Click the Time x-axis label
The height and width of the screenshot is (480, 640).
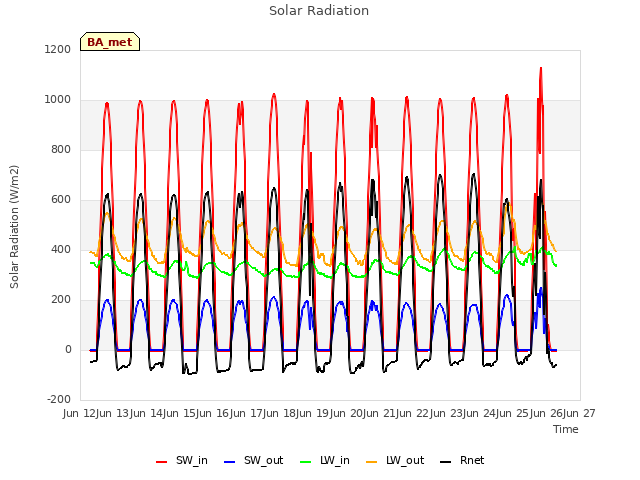(566, 429)
